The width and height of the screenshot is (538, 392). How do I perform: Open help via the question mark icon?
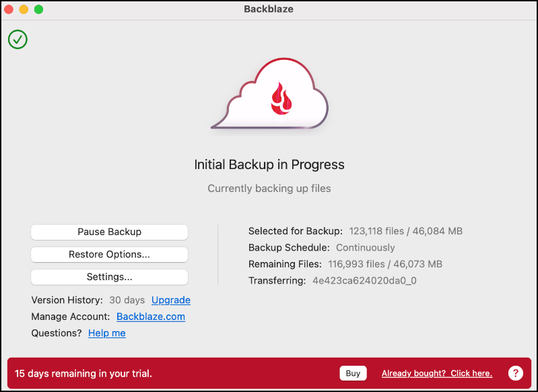pos(515,373)
